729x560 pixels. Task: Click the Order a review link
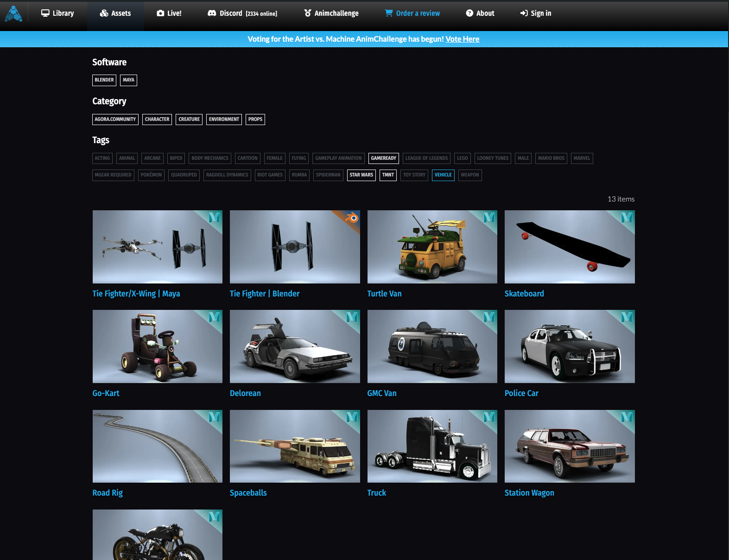tap(412, 13)
